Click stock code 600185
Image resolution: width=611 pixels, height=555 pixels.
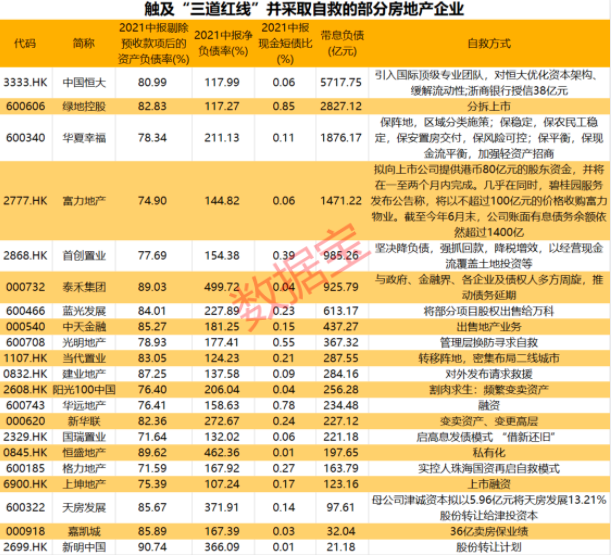coord(25,468)
